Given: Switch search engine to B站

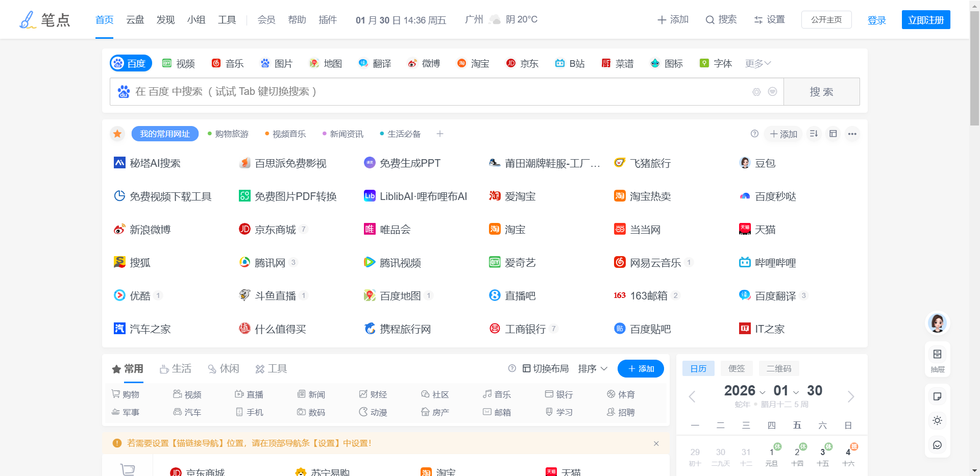Looking at the screenshot, I should point(569,63).
